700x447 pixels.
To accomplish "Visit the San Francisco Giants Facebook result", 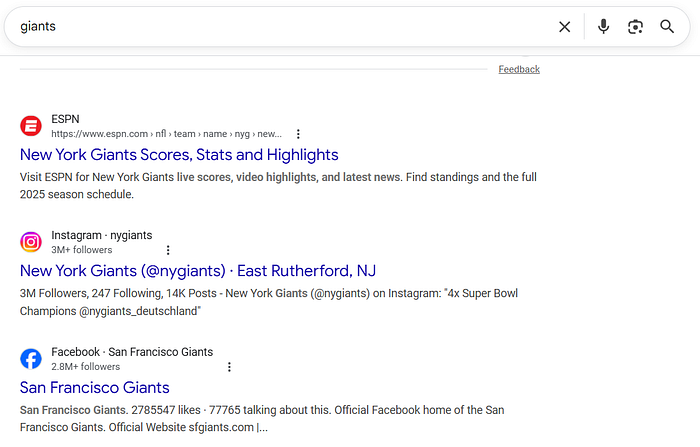I will coord(95,388).
